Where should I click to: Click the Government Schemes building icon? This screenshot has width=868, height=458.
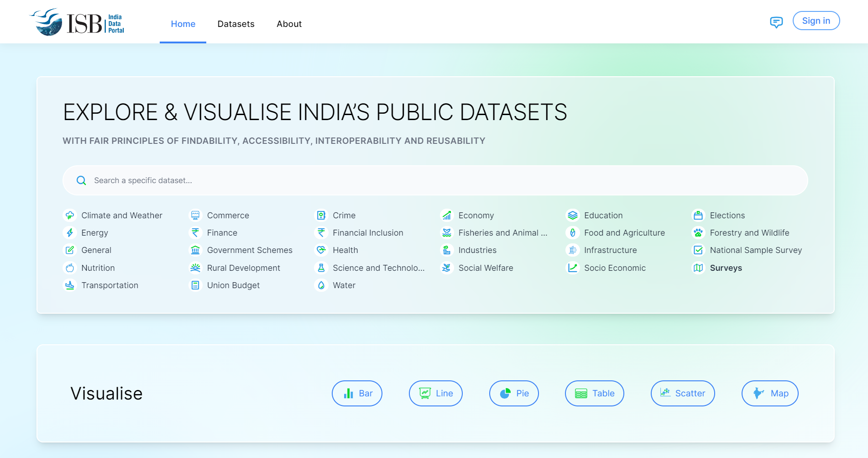click(195, 250)
